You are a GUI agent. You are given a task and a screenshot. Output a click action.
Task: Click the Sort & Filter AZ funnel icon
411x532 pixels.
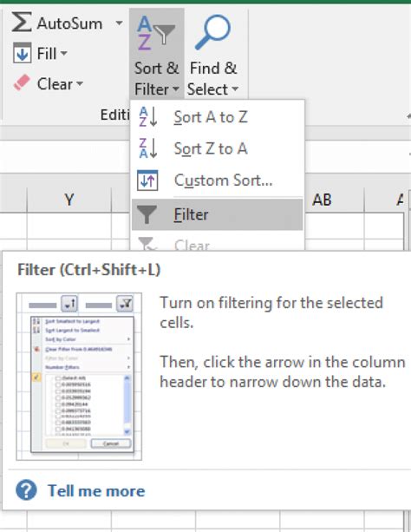point(156,33)
